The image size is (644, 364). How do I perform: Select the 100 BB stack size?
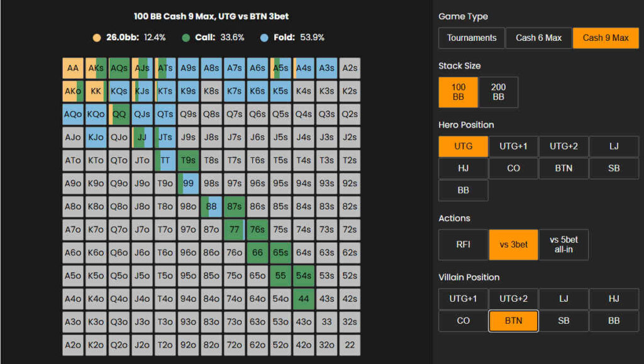(458, 92)
